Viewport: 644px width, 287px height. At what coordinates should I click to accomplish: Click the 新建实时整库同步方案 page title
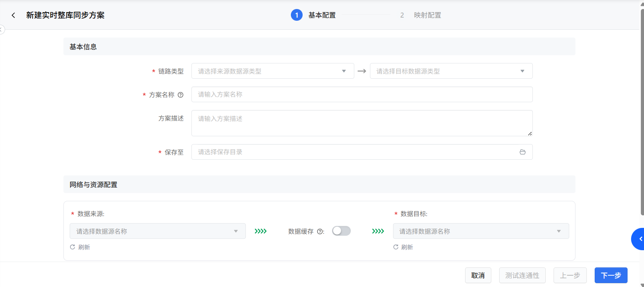(x=65, y=15)
